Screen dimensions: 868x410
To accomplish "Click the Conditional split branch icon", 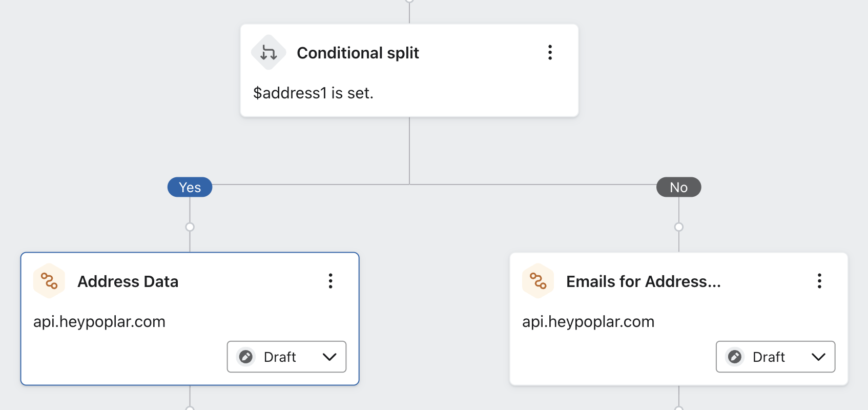I will click(x=268, y=52).
